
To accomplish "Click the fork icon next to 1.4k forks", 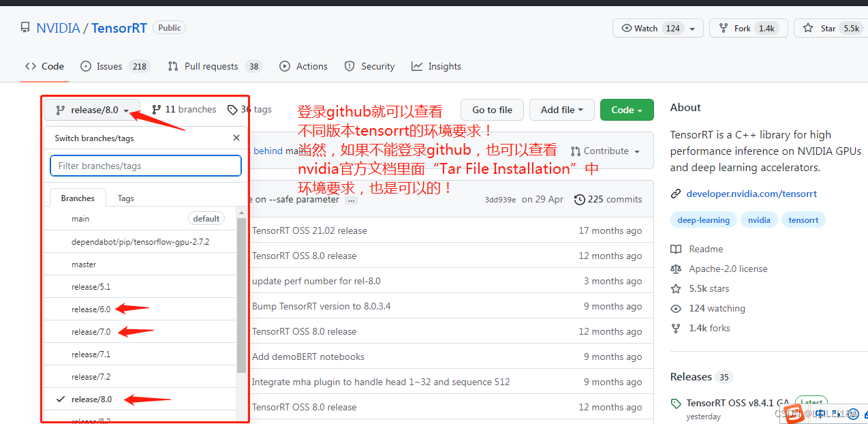I will pos(675,328).
